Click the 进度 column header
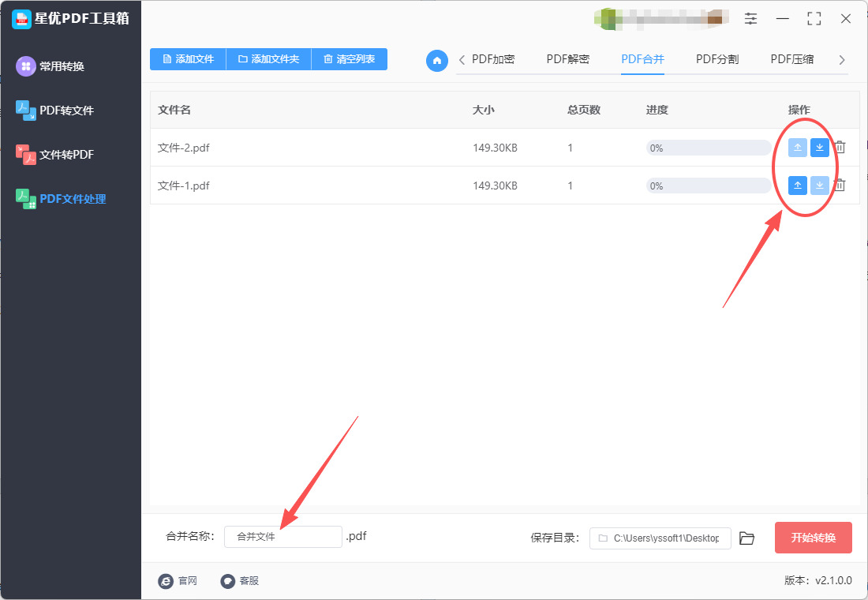The height and width of the screenshot is (600, 868). (657, 110)
